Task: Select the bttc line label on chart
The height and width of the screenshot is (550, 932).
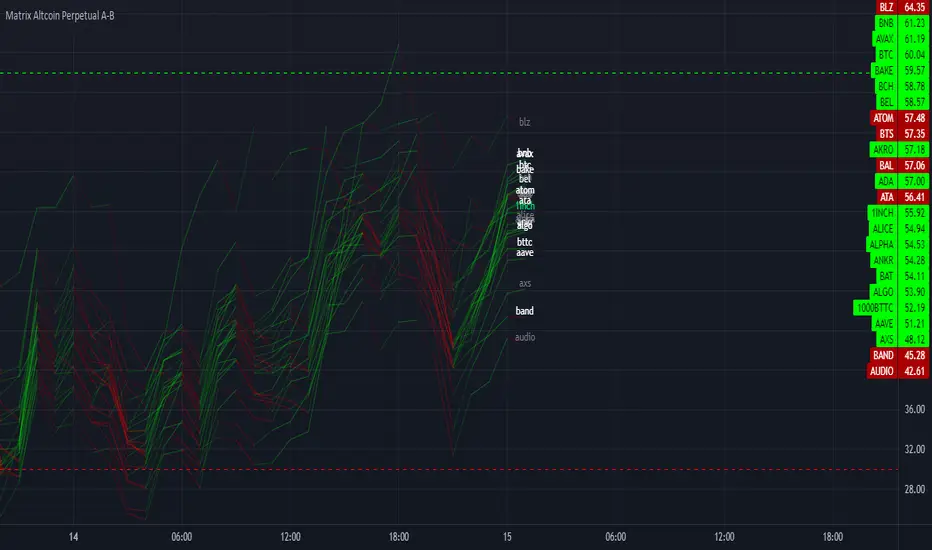Action: click(x=524, y=242)
